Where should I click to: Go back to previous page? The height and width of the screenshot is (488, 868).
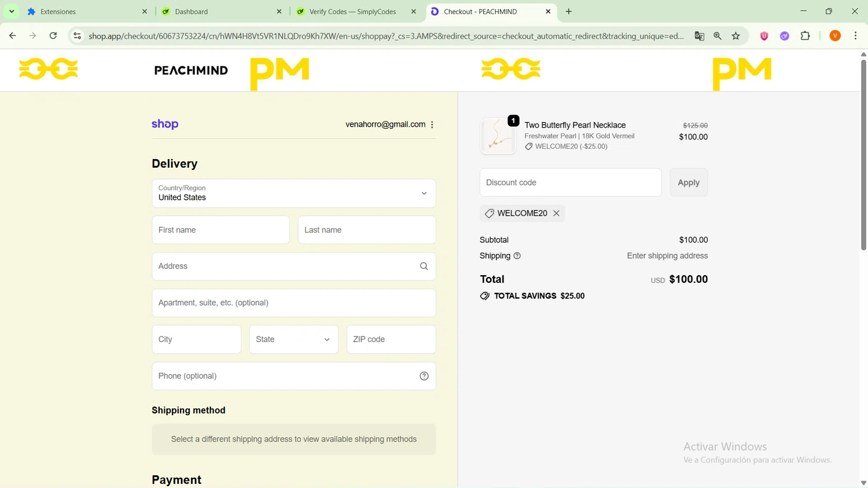coord(13,36)
